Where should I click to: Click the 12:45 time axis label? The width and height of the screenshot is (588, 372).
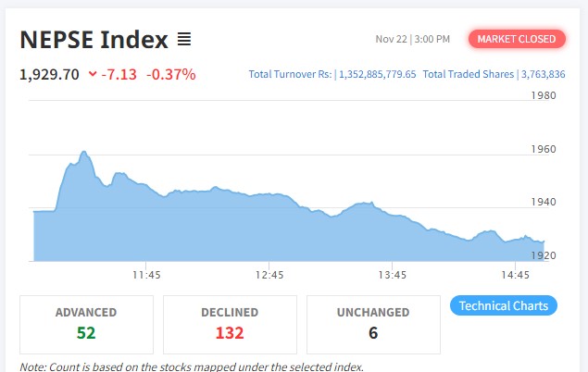coord(269,275)
